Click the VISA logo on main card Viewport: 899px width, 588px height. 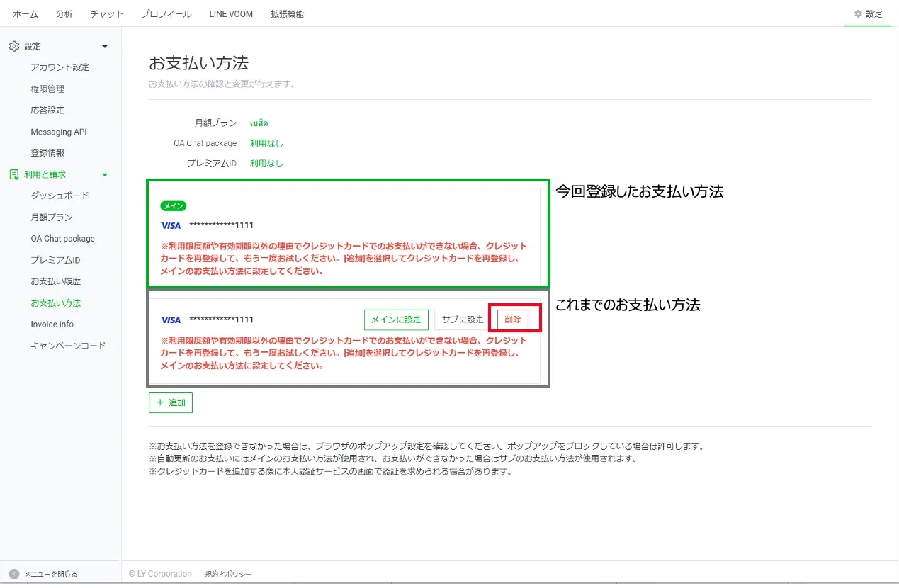[171, 225]
